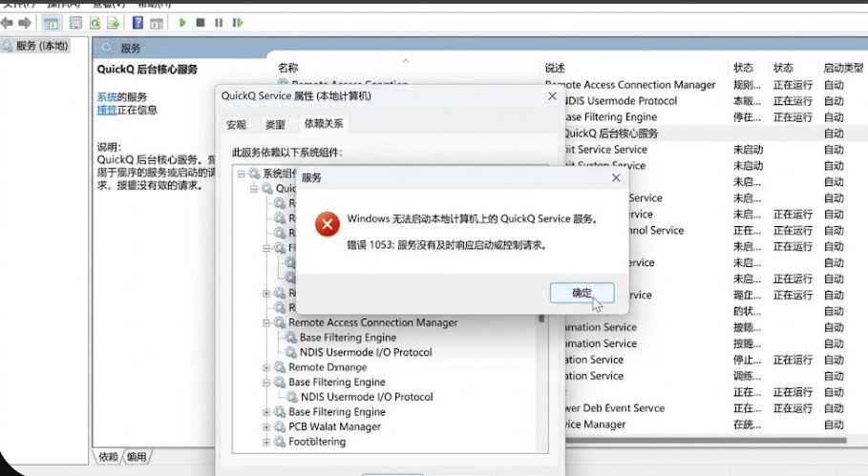
Task: Expand Base Filtering Engine node above PCB Walat
Action: [x=266, y=412]
